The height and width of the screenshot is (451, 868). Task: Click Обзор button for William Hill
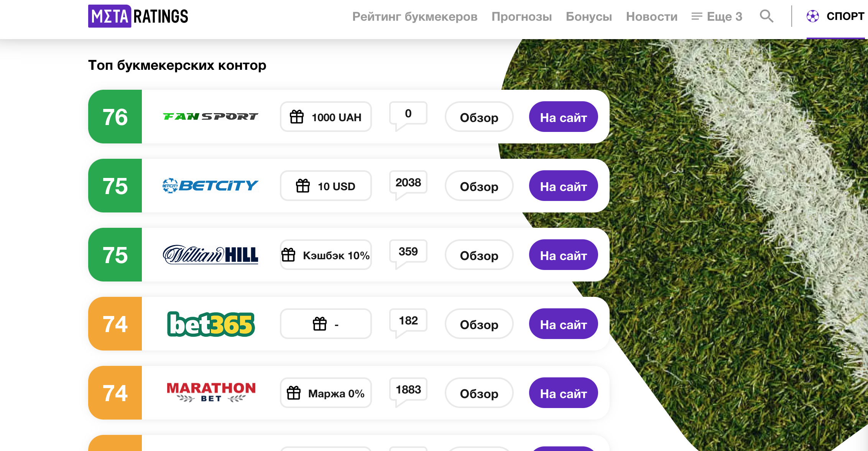coord(479,255)
